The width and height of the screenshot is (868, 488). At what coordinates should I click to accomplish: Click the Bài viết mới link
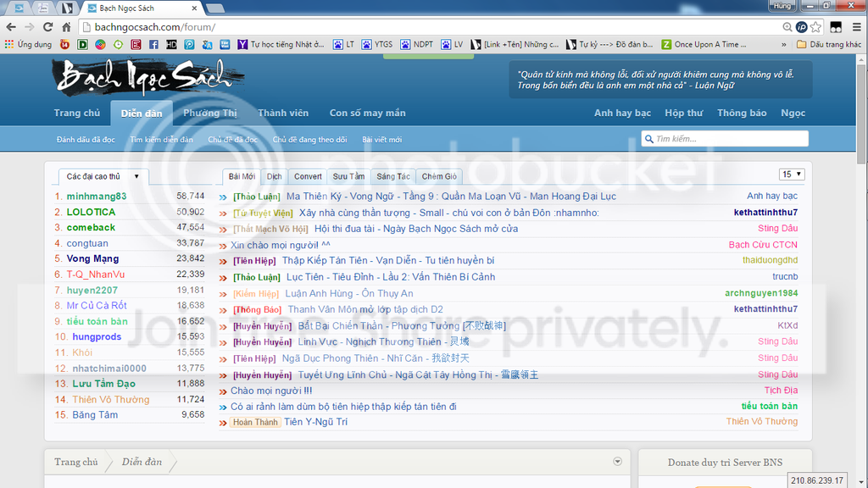click(382, 139)
